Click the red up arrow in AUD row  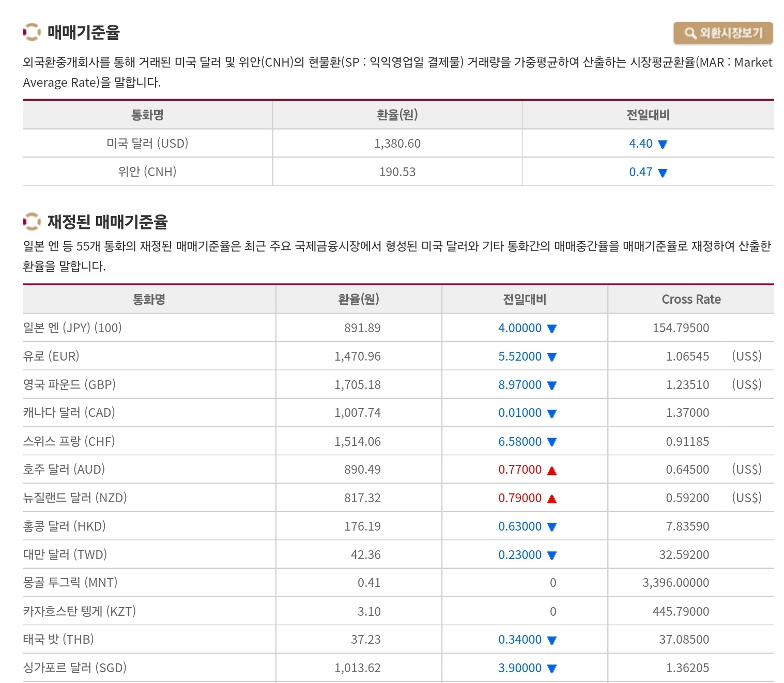pyautogui.click(x=551, y=470)
